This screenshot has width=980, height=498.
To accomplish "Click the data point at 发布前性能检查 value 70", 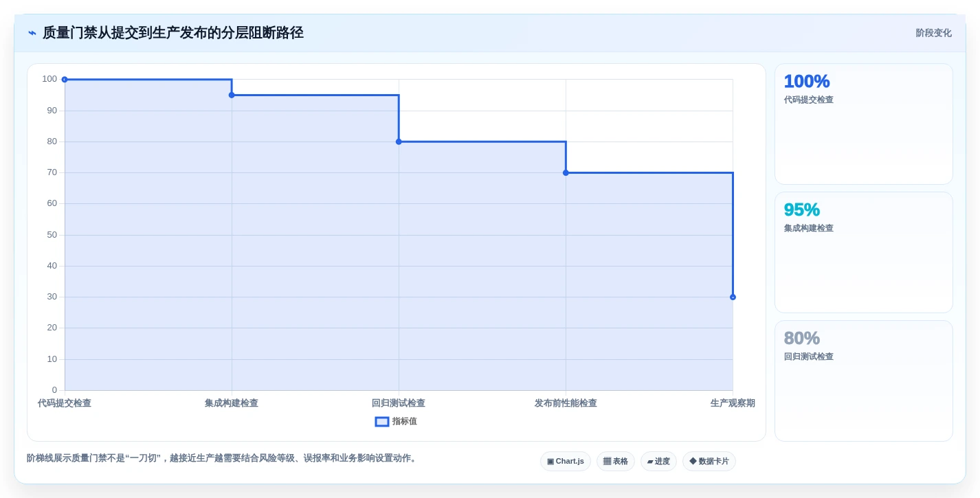I will pyautogui.click(x=566, y=172).
